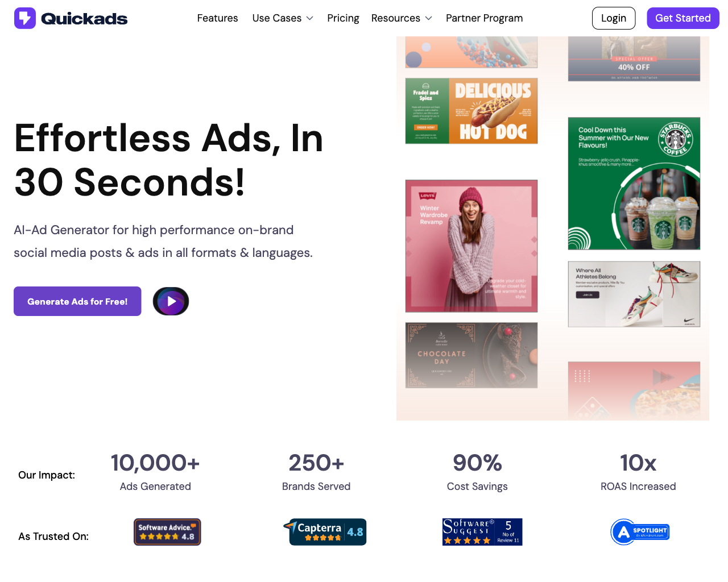Select the 40% OFF special offer ad
This screenshot has width=728, height=582.
coord(634,59)
